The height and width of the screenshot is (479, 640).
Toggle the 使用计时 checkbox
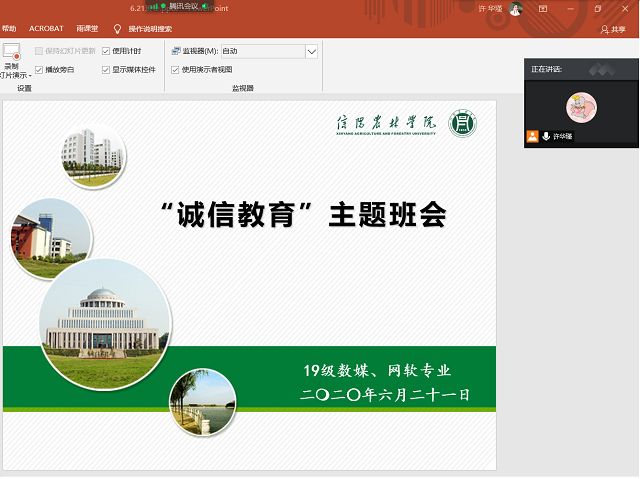106,51
